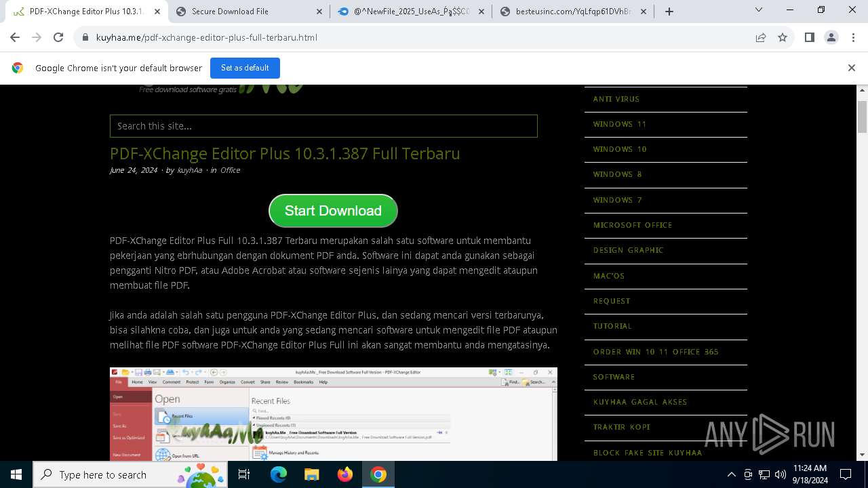Click the volume speaker tray icon
The image size is (868, 488).
780,474
